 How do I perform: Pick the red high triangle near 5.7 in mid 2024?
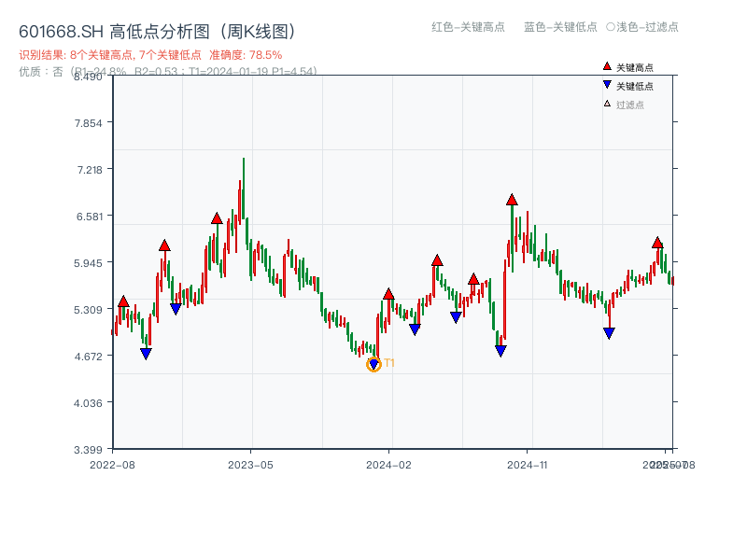[473, 279]
